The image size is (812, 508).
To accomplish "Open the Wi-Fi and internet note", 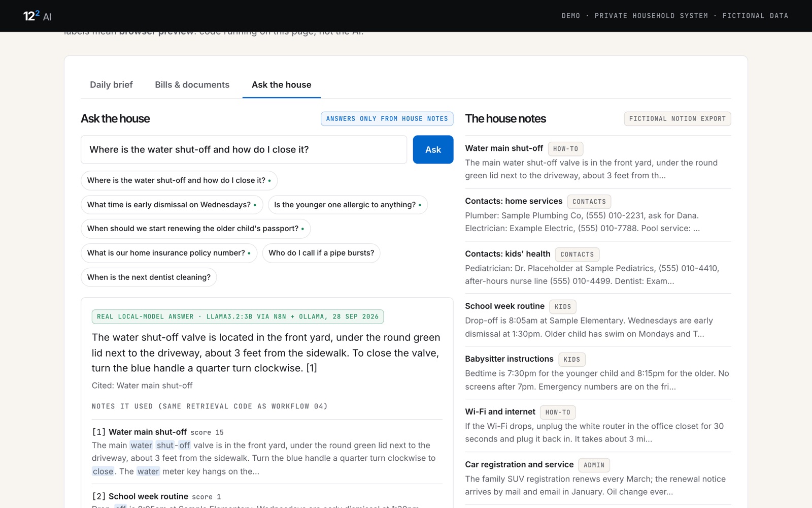I will [x=500, y=412].
